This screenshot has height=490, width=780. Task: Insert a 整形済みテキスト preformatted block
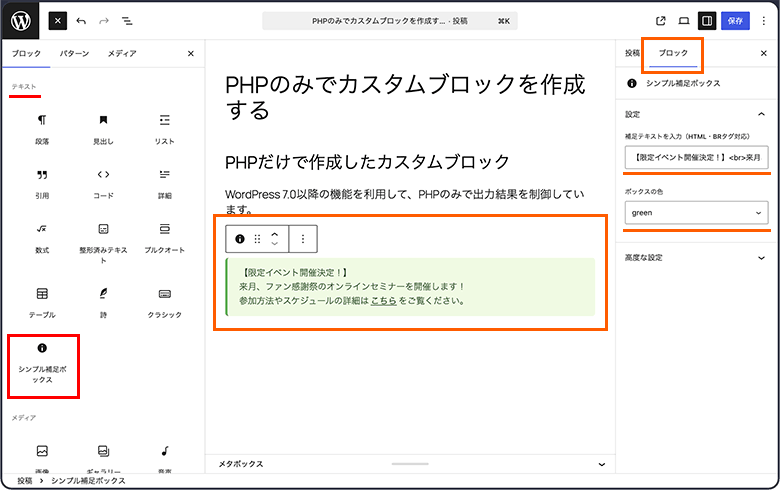click(x=103, y=243)
